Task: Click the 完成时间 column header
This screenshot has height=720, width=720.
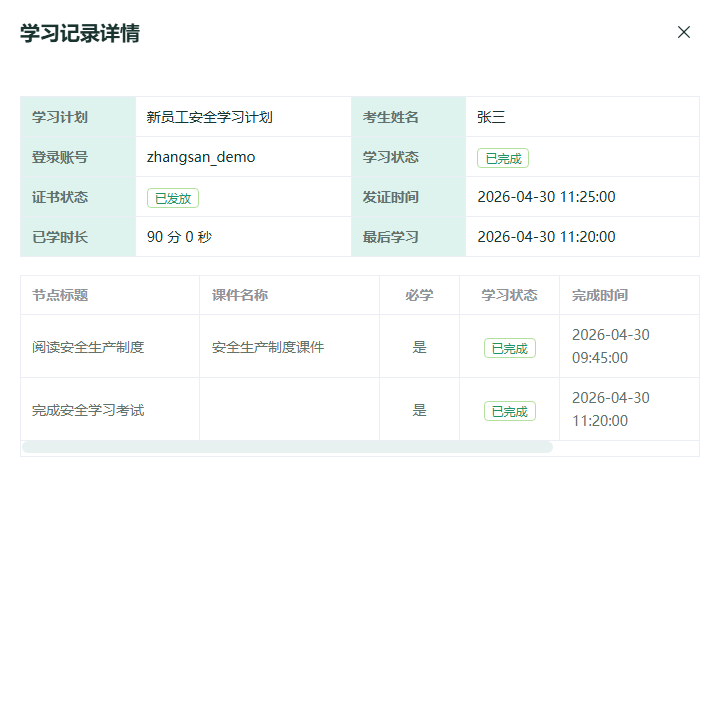Action: point(600,295)
